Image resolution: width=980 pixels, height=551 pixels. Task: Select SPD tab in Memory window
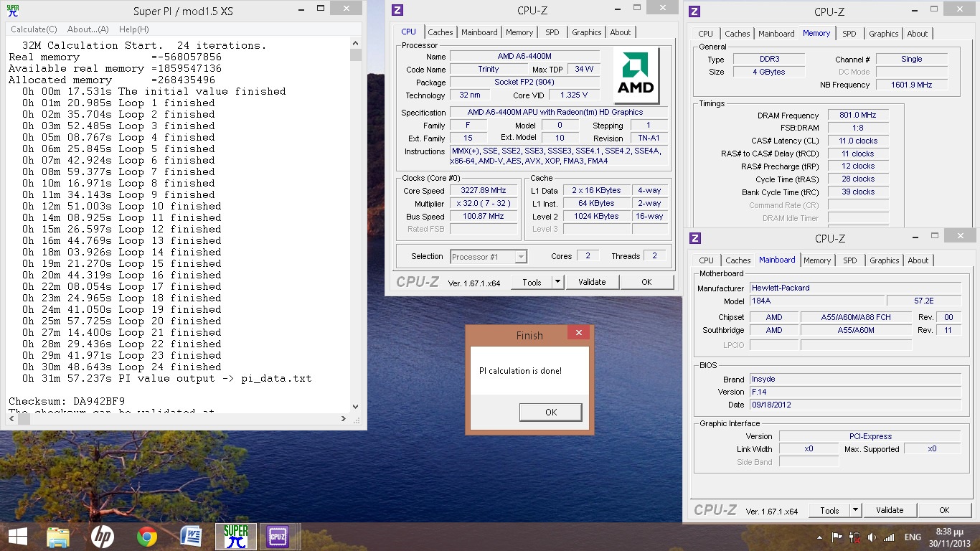(x=849, y=34)
